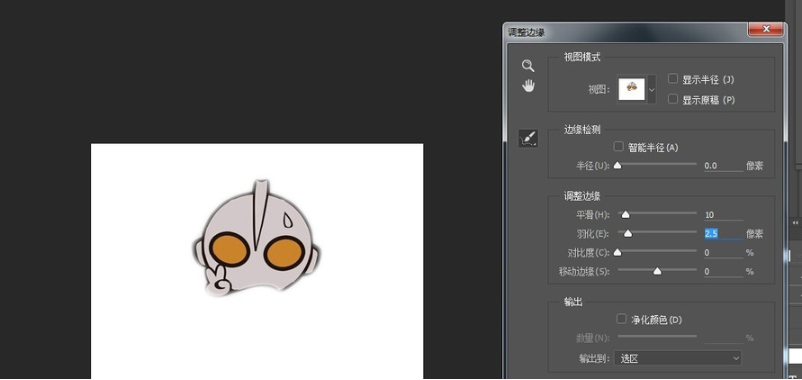This screenshot has width=802, height=380.
Task: Select the Hand tool in Refine Edge dialog
Action: click(528, 86)
